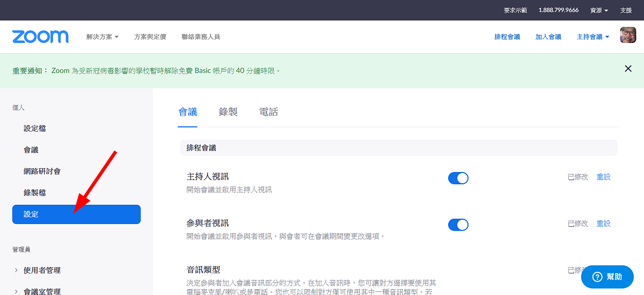Open the 資源 dropdown in top bar

[x=599, y=10]
